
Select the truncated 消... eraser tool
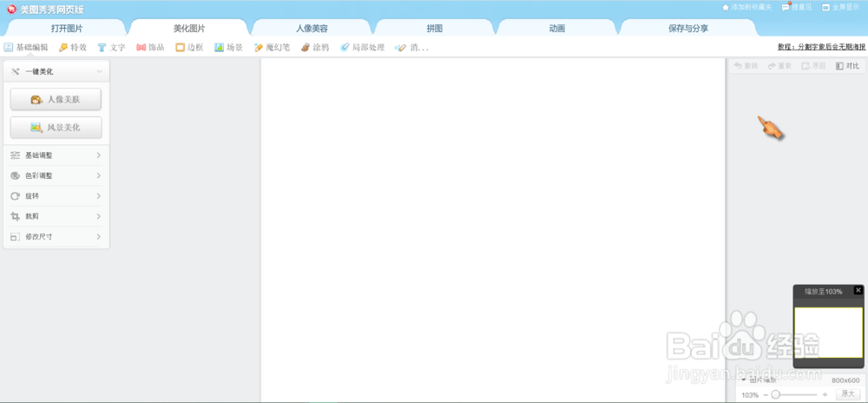411,48
